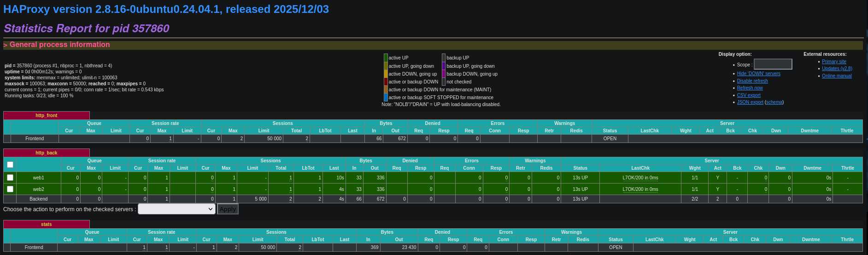Viewport: 868px width, 255px height.
Task: Open the JSON schema link
Action: [774, 102]
